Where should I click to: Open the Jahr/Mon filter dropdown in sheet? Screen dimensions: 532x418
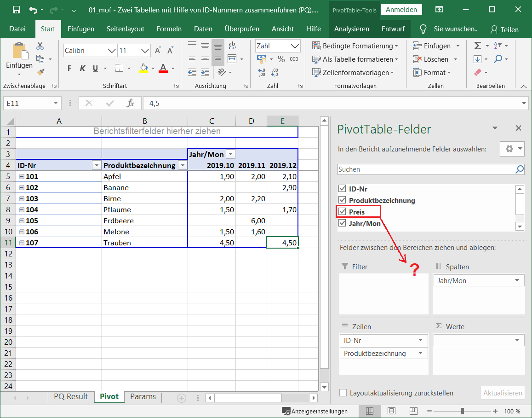231,155
